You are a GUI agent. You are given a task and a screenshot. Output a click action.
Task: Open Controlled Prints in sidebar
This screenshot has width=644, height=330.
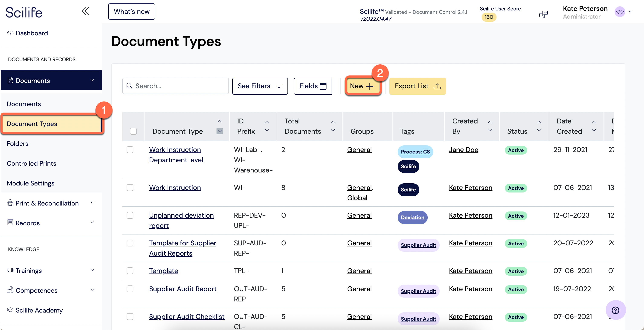click(32, 163)
